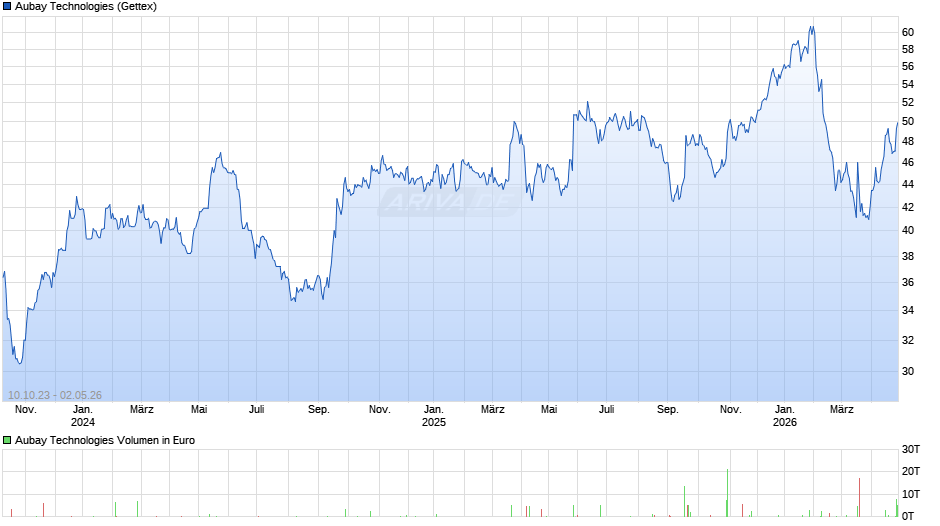940x526 pixels.
Task: Click the 56 price axis label
Action: [908, 67]
